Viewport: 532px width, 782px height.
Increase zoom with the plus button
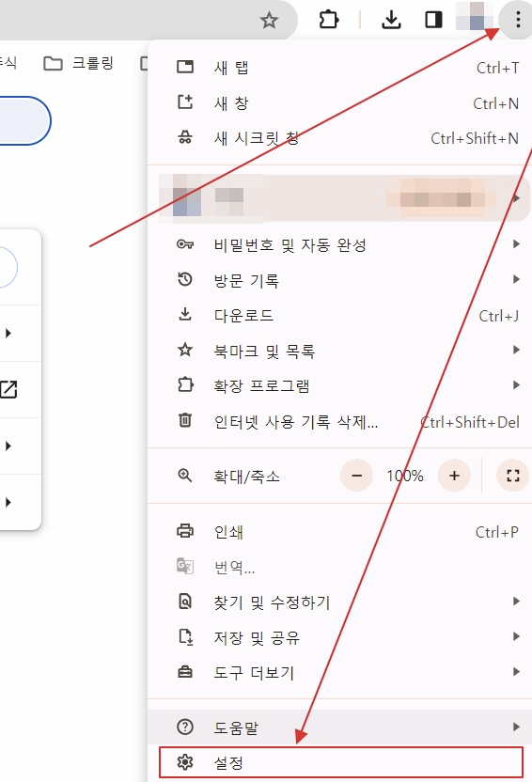click(x=454, y=476)
